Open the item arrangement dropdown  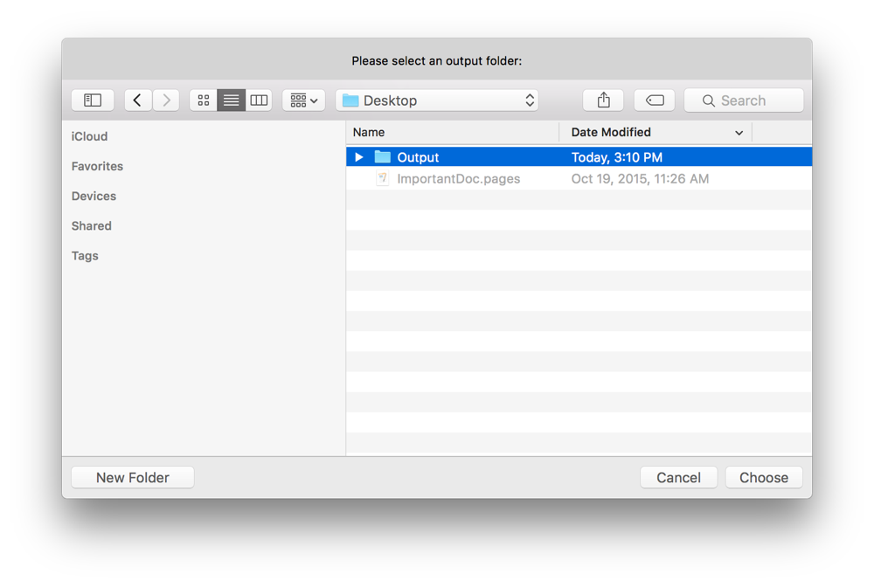tap(304, 100)
